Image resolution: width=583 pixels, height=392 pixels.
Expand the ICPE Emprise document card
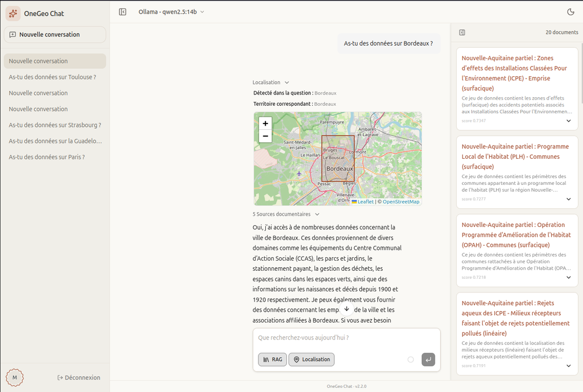(568, 121)
